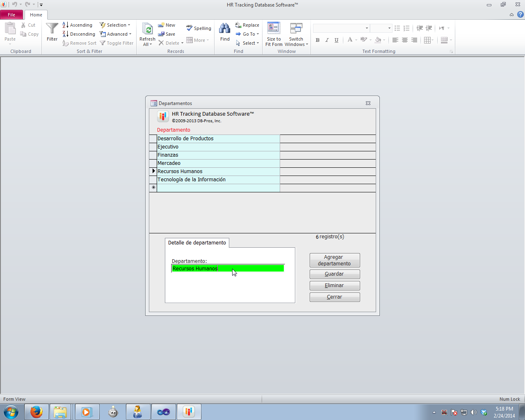
Task: Align text left
Action: click(x=395, y=40)
